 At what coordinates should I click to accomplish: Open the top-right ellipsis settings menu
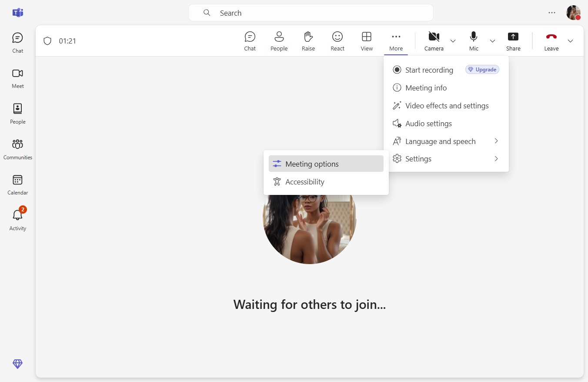click(552, 13)
